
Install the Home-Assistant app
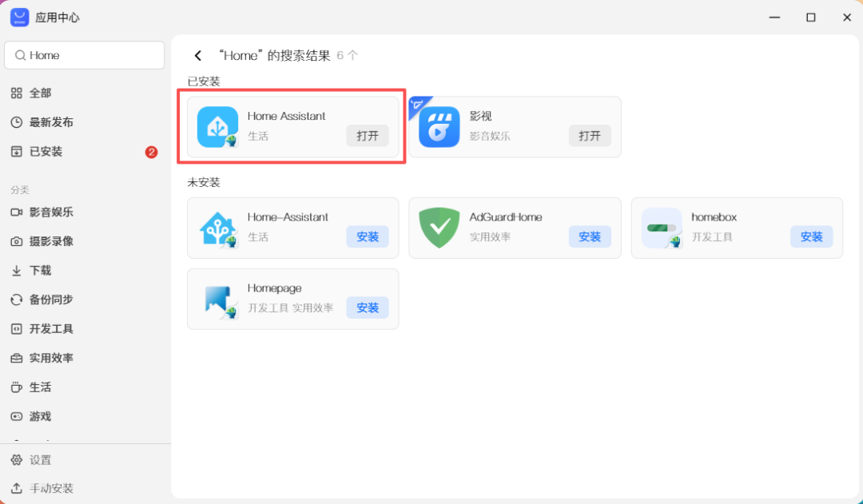[367, 236]
